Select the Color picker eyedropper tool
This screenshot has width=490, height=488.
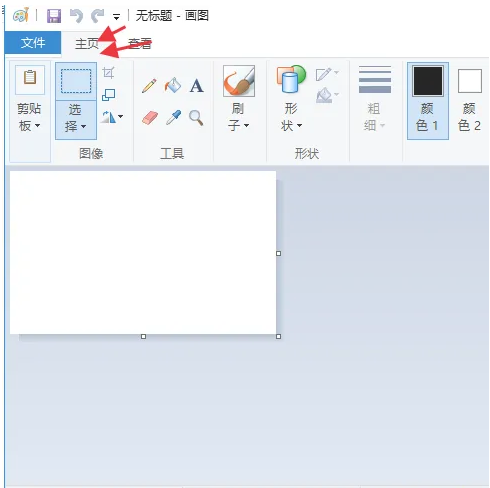pyautogui.click(x=173, y=117)
